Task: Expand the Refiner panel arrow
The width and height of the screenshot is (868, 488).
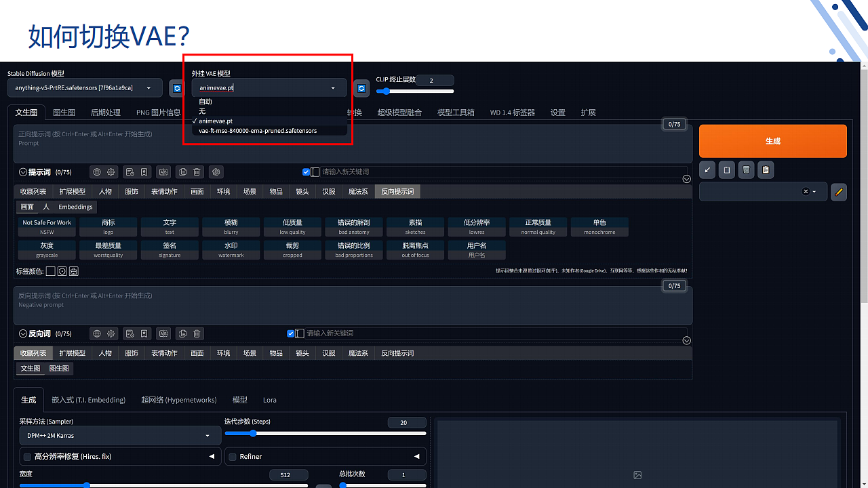Action: click(417, 457)
